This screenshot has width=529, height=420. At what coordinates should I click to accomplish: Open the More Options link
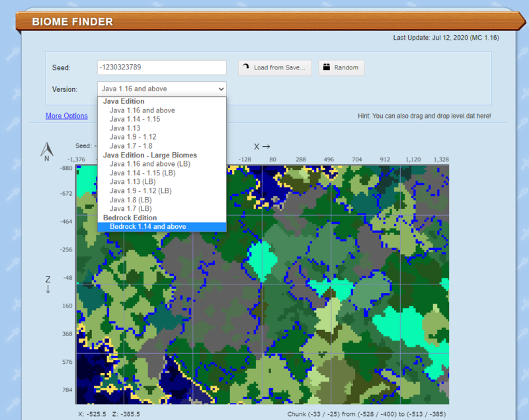(67, 116)
